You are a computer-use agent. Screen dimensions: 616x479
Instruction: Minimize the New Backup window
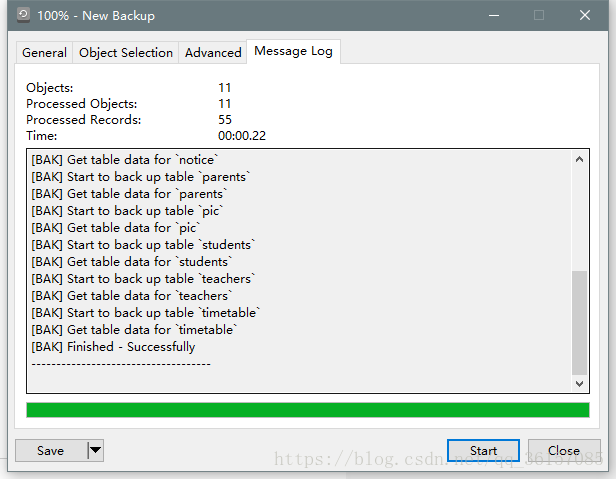click(x=493, y=16)
